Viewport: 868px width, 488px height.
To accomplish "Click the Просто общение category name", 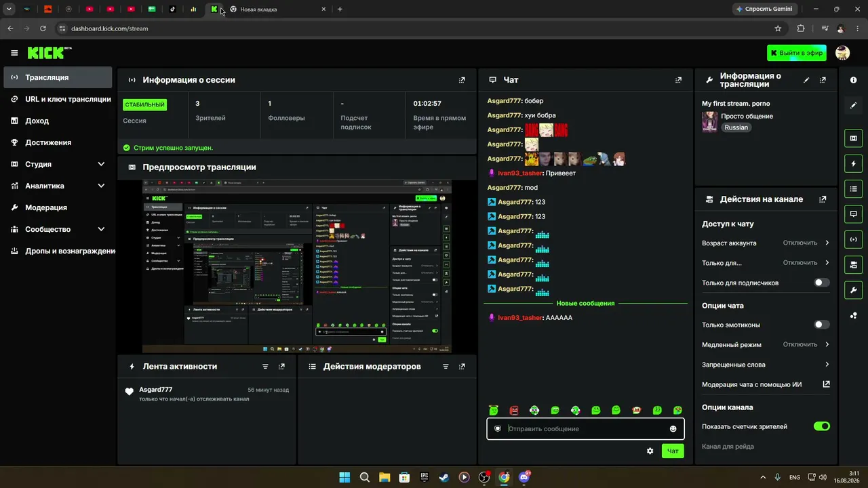I will (x=747, y=116).
